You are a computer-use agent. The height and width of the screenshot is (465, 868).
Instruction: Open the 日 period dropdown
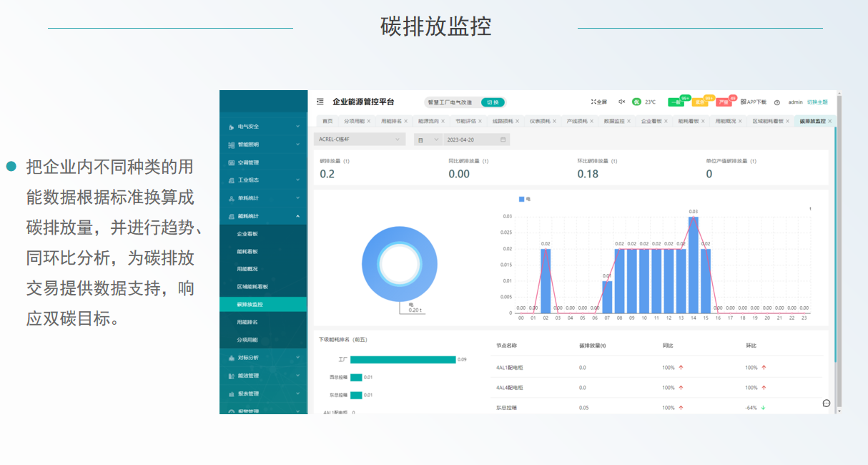pyautogui.click(x=428, y=139)
